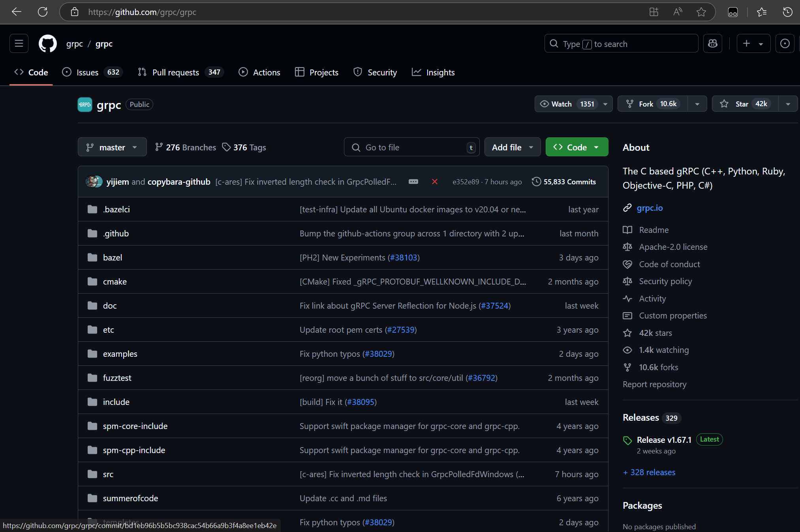Focus the Go to file field
This screenshot has width=800, height=532.
coord(411,147)
